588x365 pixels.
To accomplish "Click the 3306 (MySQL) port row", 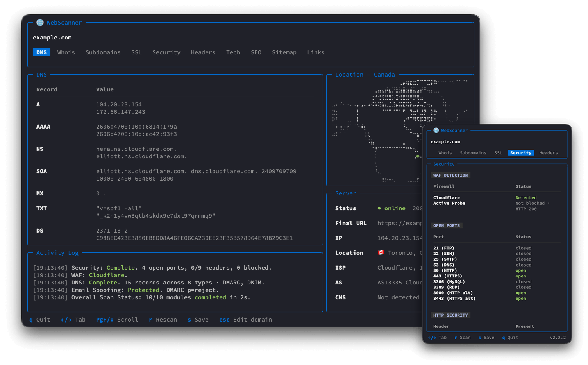I will click(496, 282).
